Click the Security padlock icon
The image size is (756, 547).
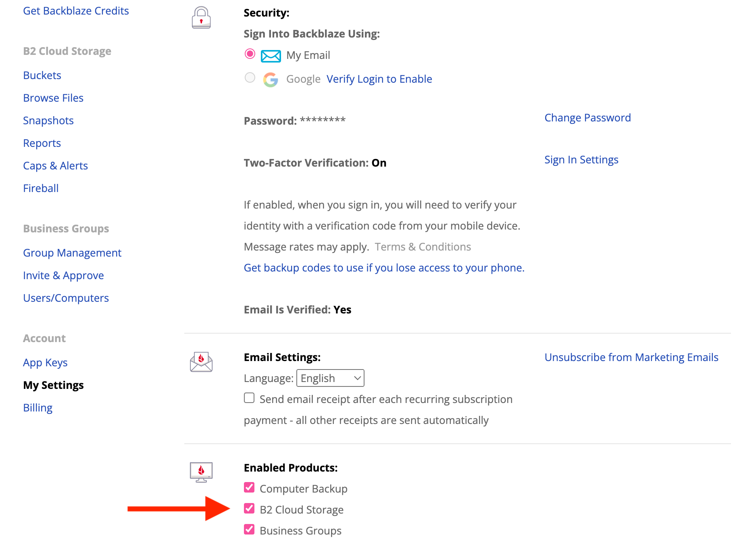[201, 17]
